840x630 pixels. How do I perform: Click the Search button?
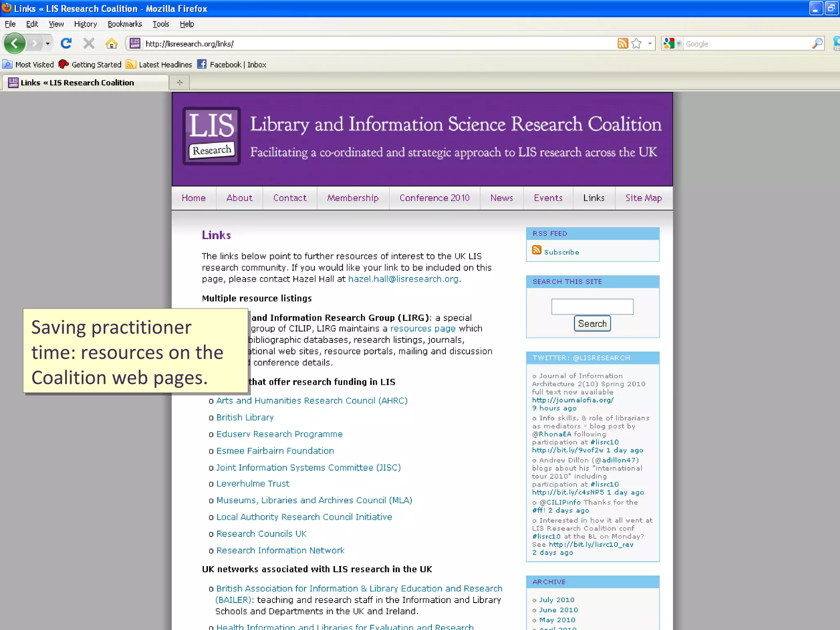[592, 324]
